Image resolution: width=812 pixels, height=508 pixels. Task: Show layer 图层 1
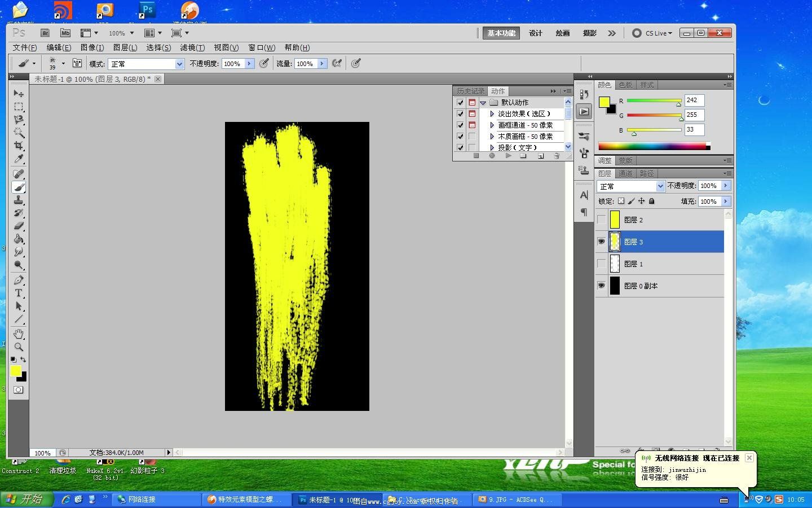(601, 264)
